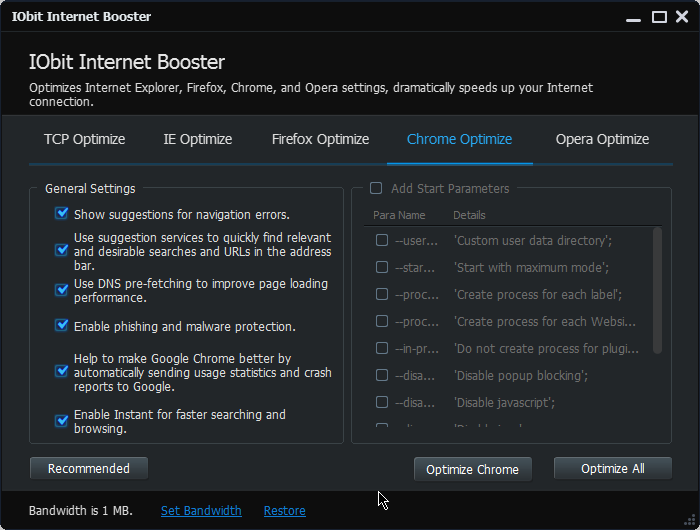Uncheck sending usage statistics to Google

[62, 371]
